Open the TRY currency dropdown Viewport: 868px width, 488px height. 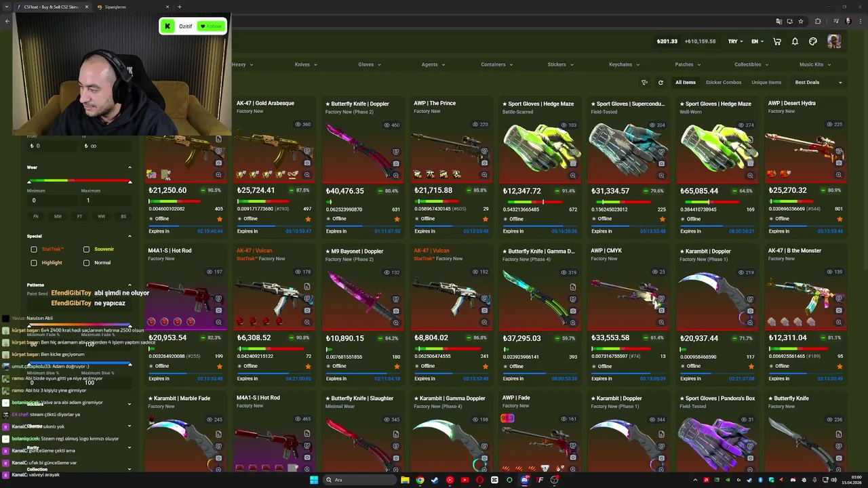click(x=735, y=41)
